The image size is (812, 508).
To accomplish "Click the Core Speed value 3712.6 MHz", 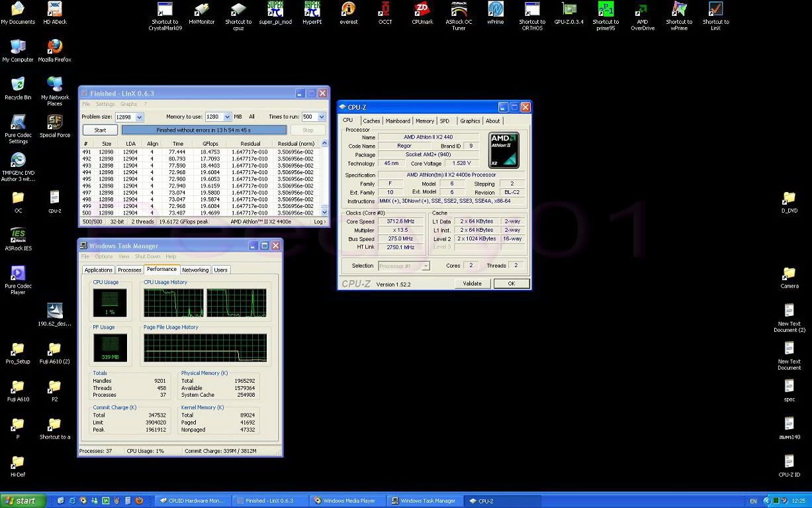I will [x=400, y=222].
